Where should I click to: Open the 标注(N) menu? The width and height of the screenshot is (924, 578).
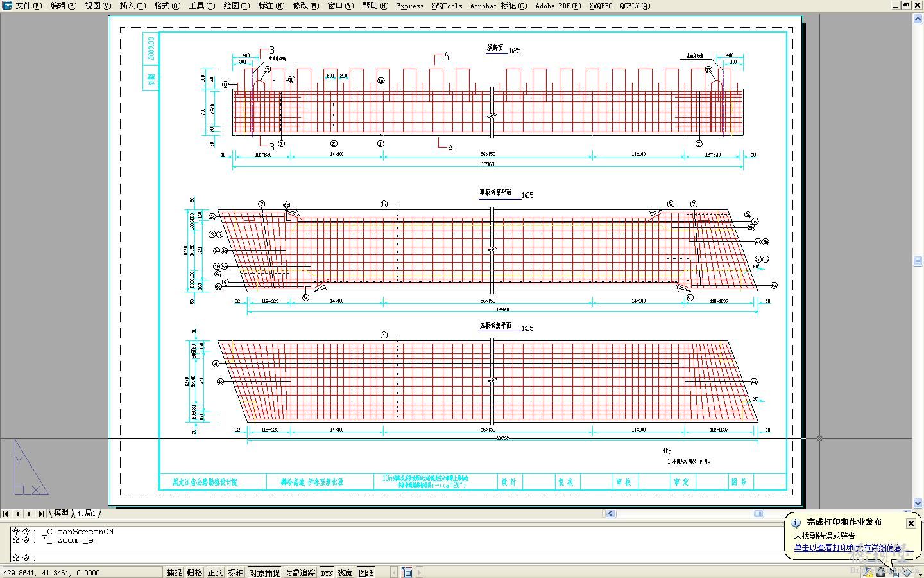click(271, 6)
